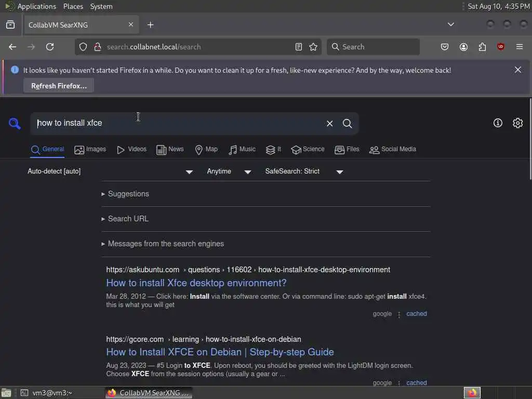Click the Firefox workspace switcher thumbnail
Viewport: 532px width, 399px height.
pyautogui.click(x=472, y=393)
